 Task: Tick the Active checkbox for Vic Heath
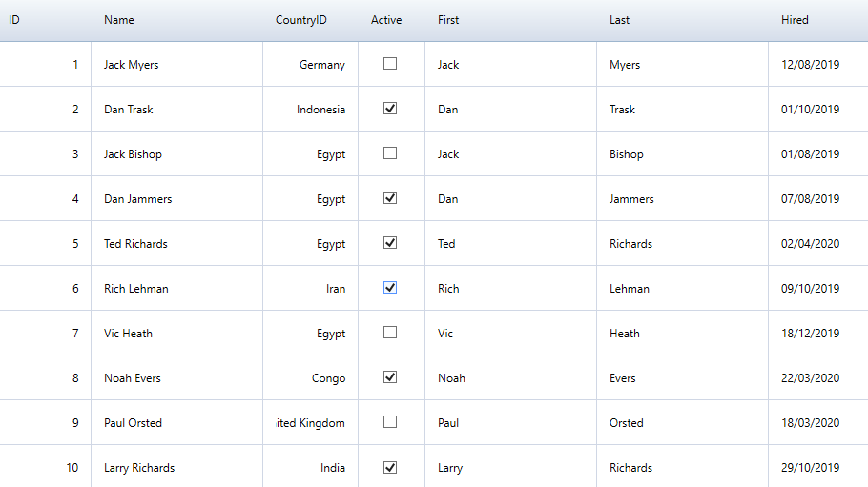390,333
